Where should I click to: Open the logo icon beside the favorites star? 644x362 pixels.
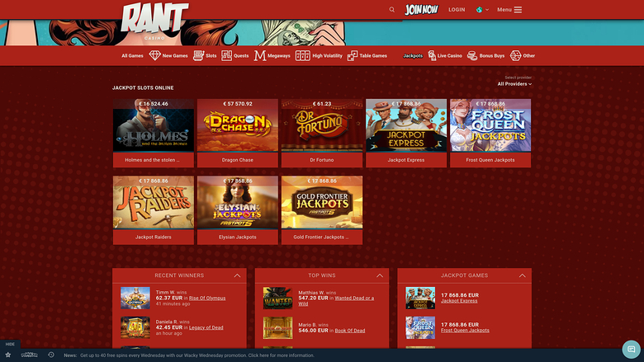[x=29, y=355]
